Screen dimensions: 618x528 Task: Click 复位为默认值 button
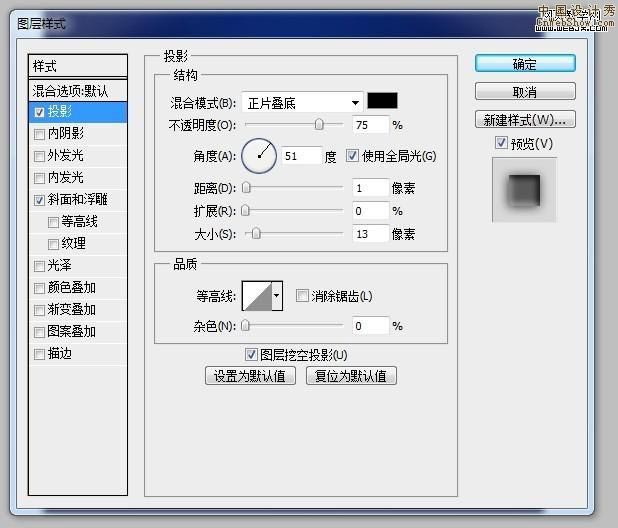tap(351, 376)
